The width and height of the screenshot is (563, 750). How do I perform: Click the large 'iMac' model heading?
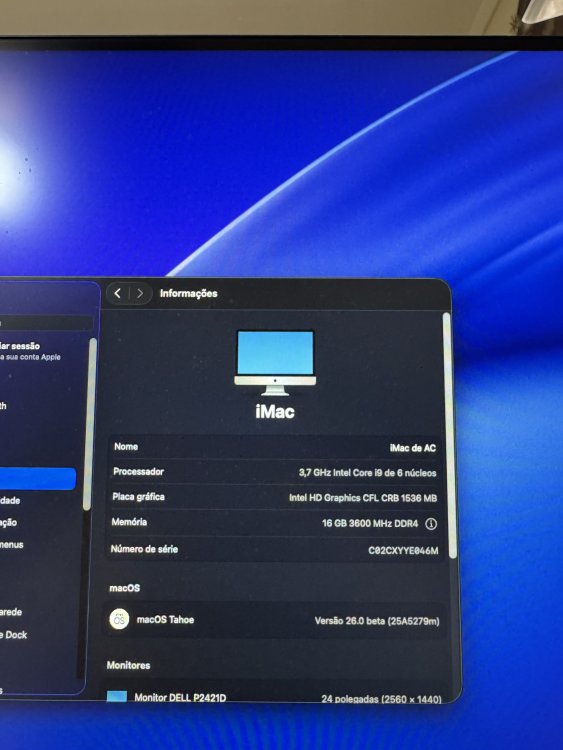tap(275, 411)
